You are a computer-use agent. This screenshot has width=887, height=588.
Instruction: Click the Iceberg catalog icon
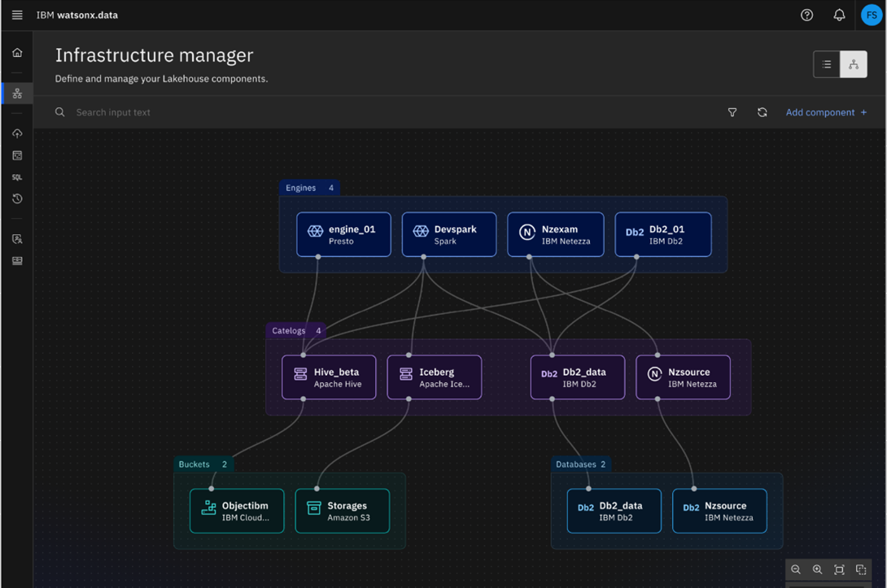point(406,374)
